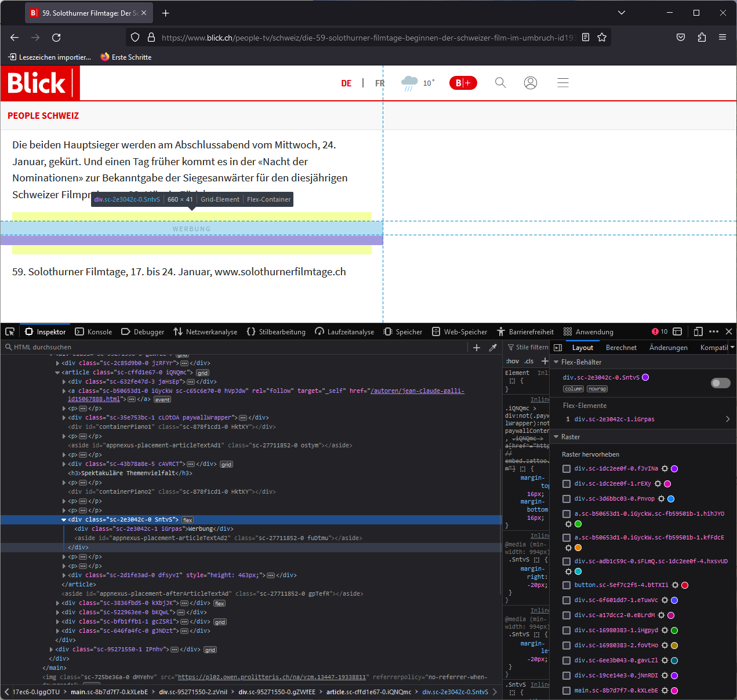Image resolution: width=737 pixels, height=700 pixels.
Task: Toggle the Flex-Behälter overlay switch
Action: 720,383
